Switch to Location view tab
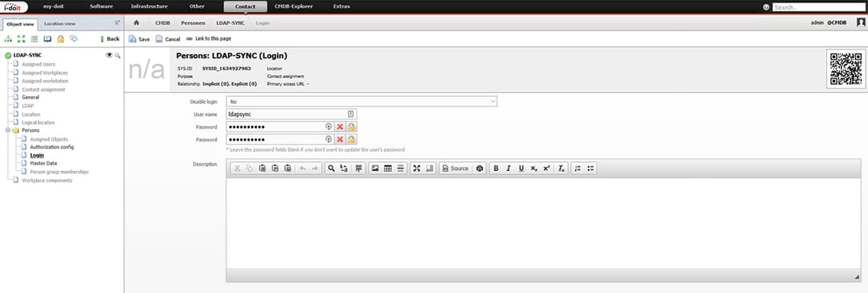The width and height of the screenshot is (868, 293). [59, 24]
